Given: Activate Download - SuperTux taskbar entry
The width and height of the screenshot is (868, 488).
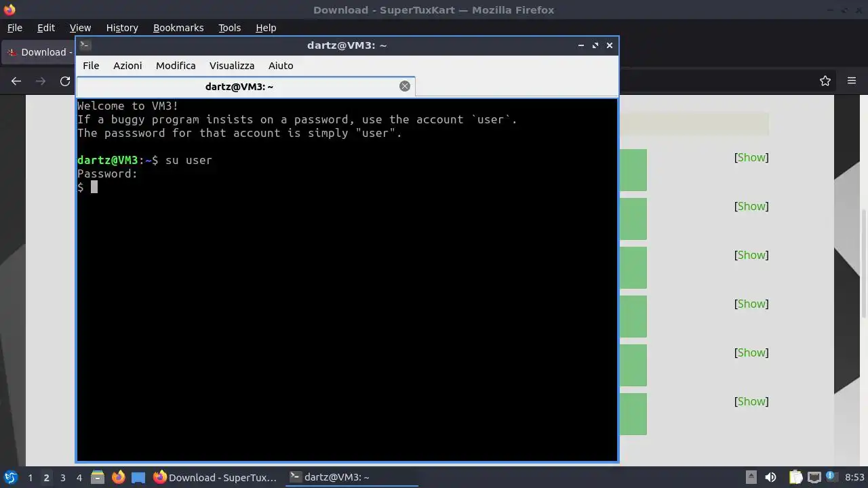Looking at the screenshot, I should point(215,477).
